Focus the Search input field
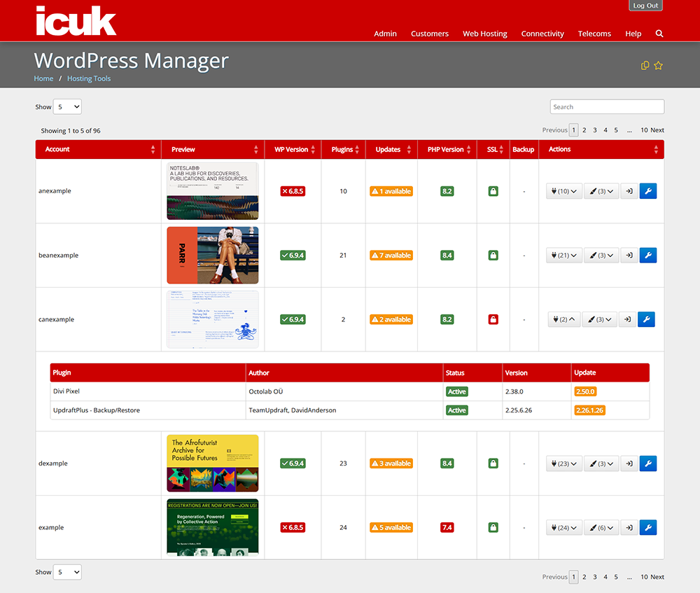Image resolution: width=700 pixels, height=593 pixels. pos(607,106)
